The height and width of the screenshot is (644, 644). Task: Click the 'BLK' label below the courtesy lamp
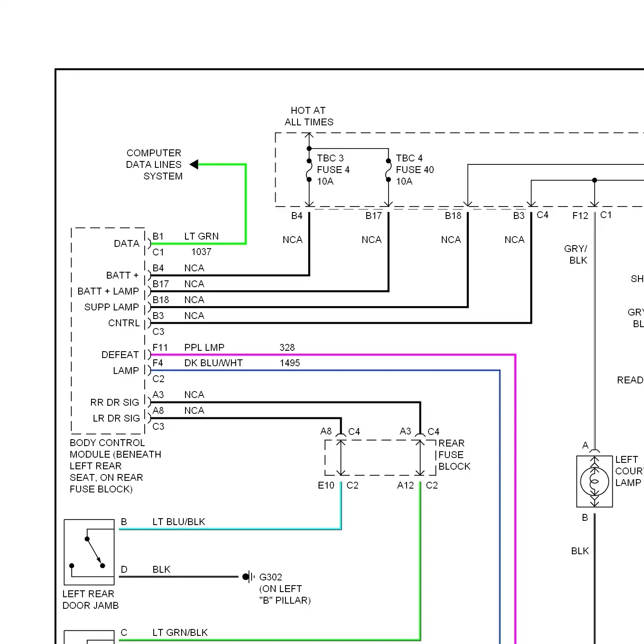coord(580,551)
